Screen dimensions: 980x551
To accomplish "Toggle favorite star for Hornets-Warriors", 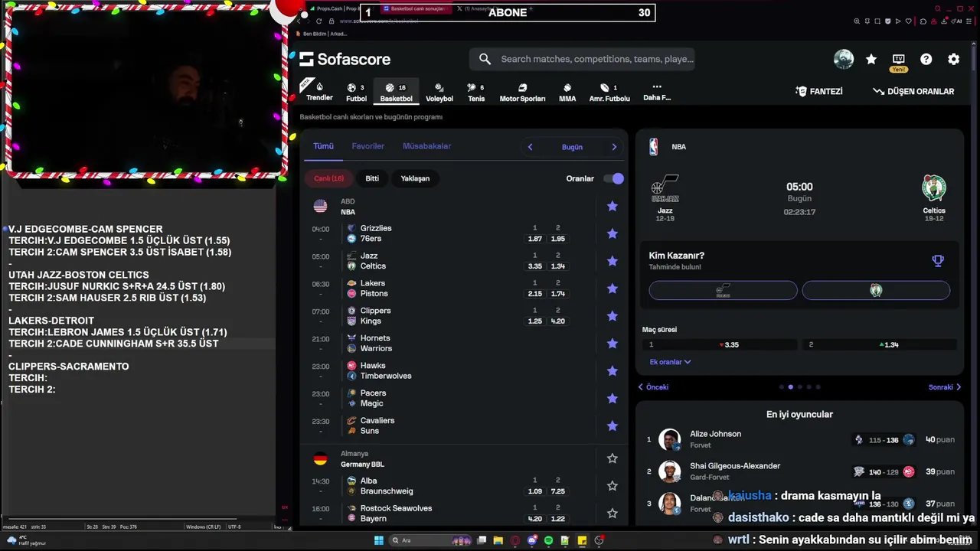I will point(612,344).
